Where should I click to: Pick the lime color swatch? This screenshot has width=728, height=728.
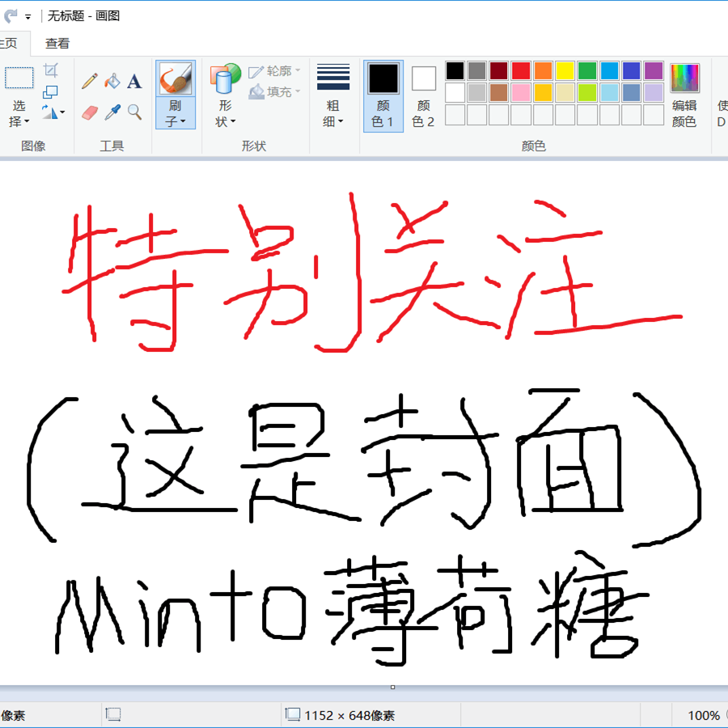587,93
